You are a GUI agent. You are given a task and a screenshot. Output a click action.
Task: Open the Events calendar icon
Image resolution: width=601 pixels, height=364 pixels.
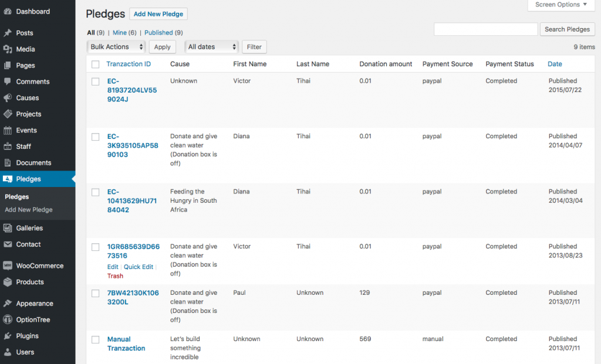pos(8,129)
